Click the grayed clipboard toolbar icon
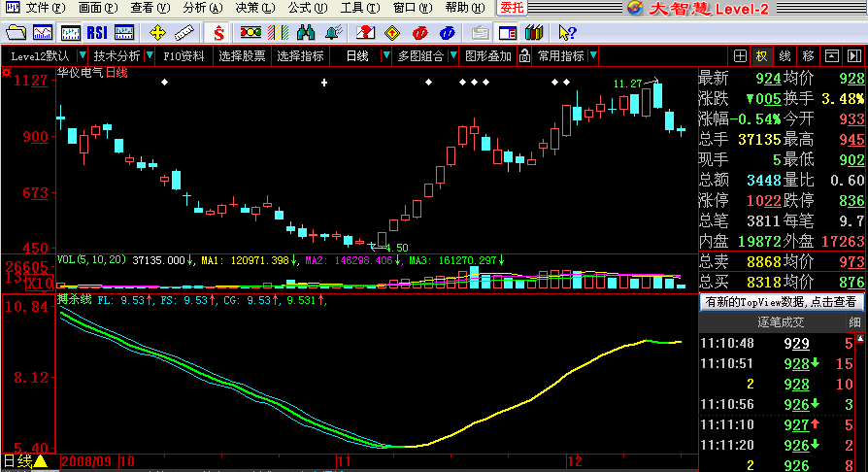 (480, 33)
